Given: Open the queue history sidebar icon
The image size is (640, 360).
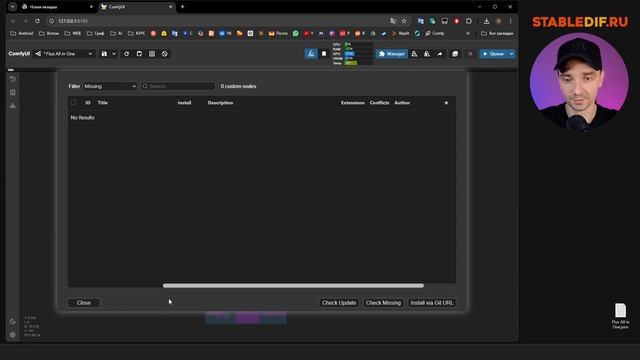Looking at the screenshot, I should (x=13, y=79).
